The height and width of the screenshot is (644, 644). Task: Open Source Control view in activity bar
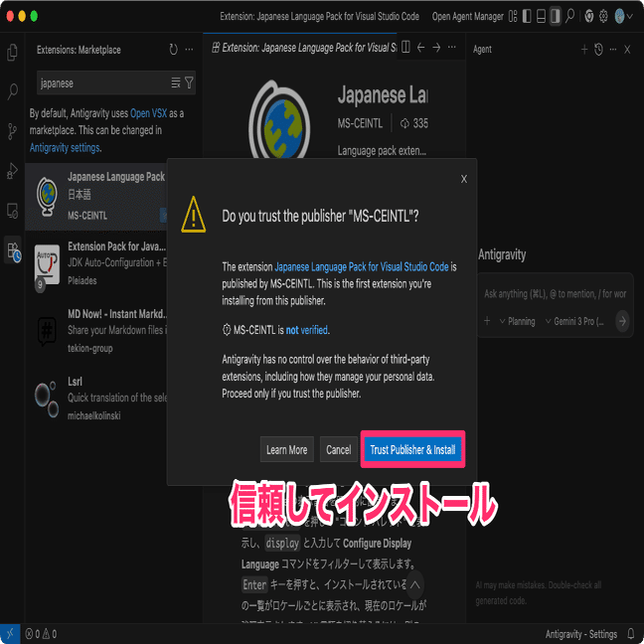pyautogui.click(x=12, y=131)
